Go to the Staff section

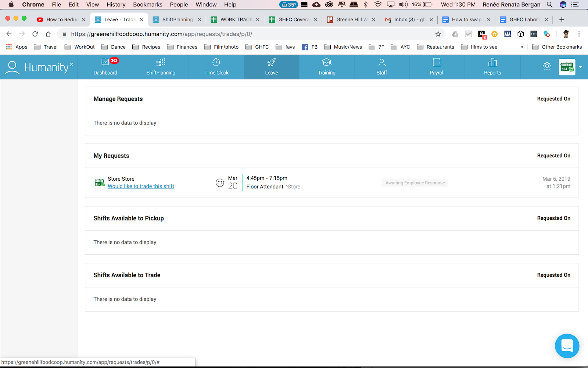click(381, 67)
